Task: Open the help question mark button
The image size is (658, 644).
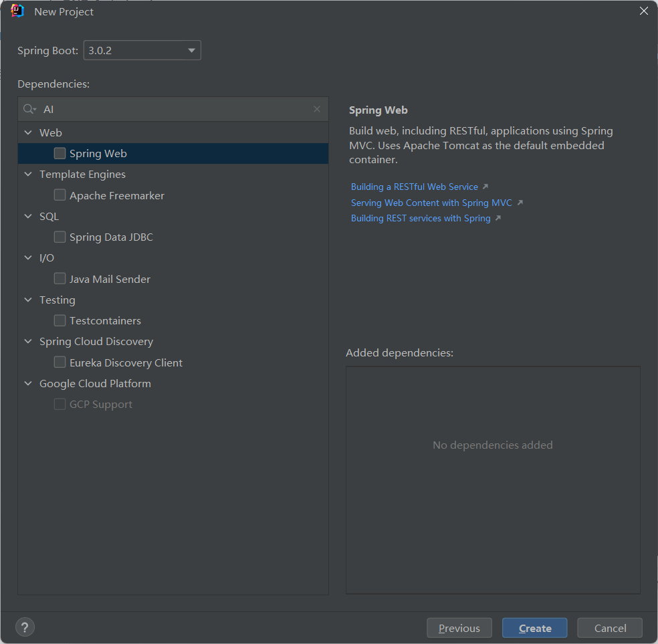Action: (25, 627)
